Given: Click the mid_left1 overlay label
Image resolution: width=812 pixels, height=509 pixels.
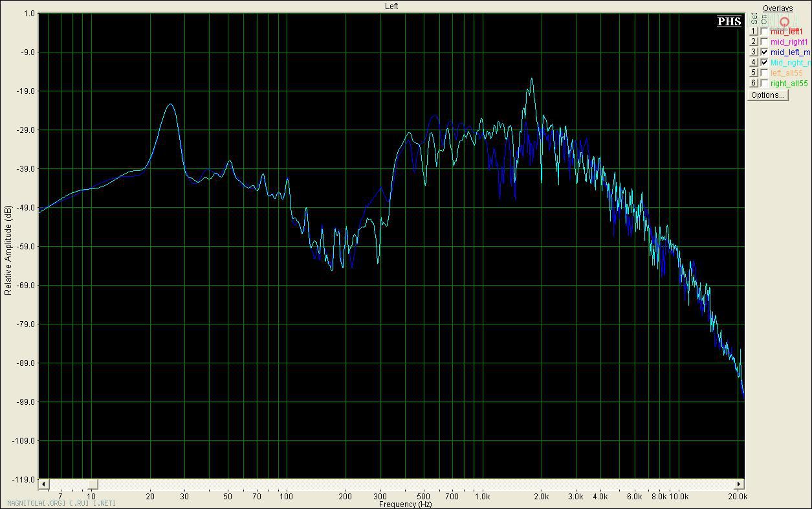Looking at the screenshot, I should pyautogui.click(x=787, y=32).
